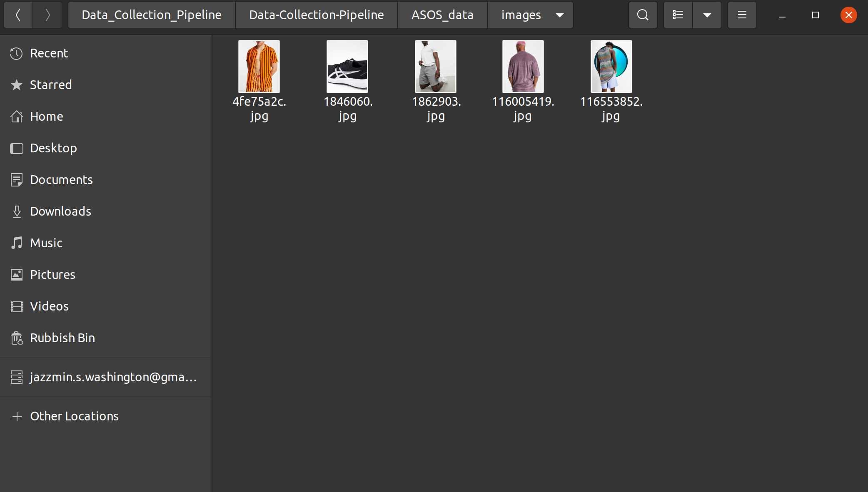The image size is (868, 492).
Task: Select Starred in sidebar
Action: click(50, 85)
